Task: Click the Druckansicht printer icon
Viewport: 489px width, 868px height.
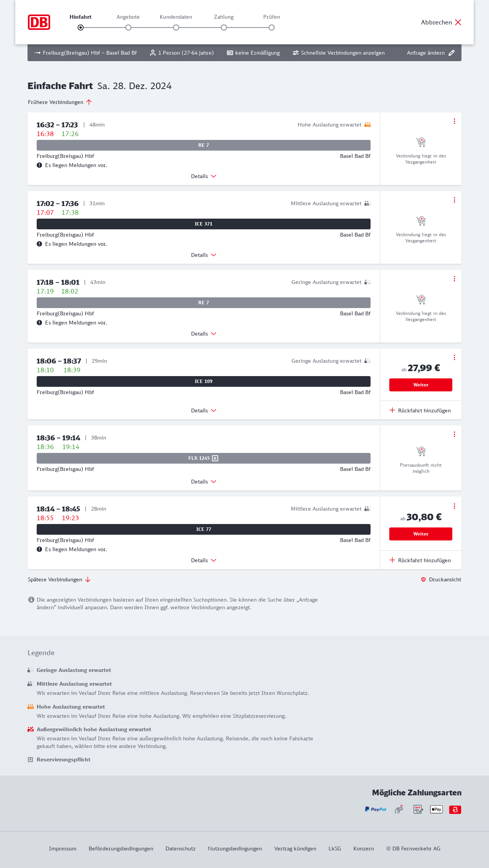Action: (423, 579)
